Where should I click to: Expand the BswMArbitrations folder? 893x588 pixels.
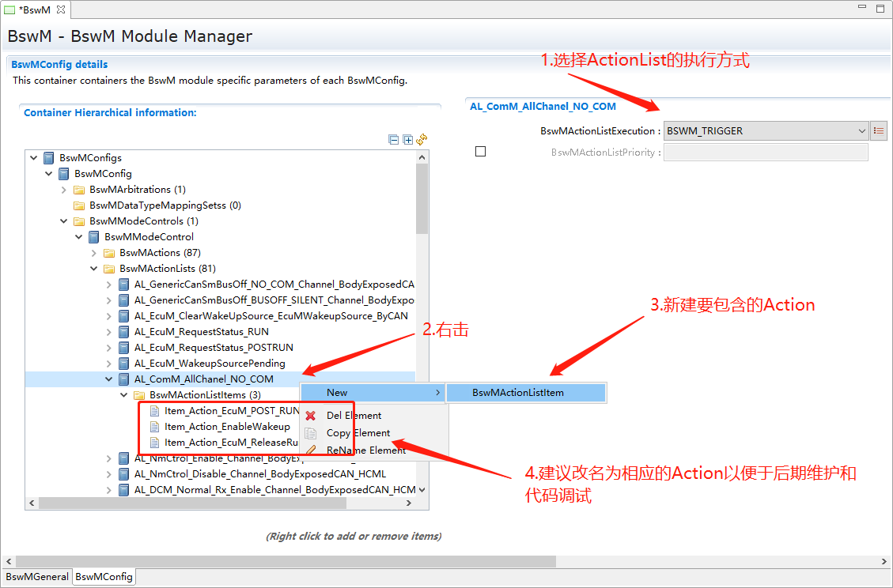pyautogui.click(x=64, y=190)
